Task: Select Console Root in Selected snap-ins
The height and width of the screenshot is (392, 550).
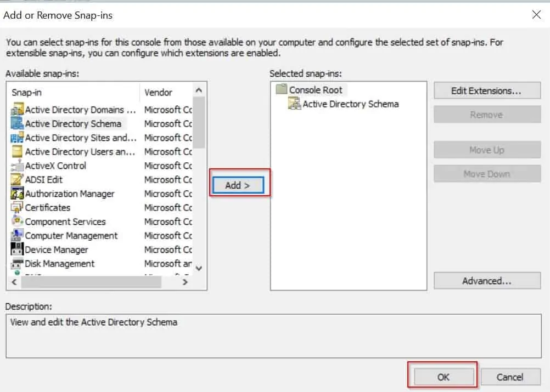Action: point(316,90)
